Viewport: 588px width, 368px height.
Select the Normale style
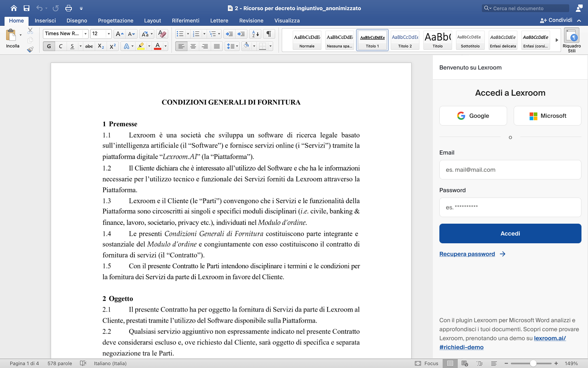coord(307,40)
